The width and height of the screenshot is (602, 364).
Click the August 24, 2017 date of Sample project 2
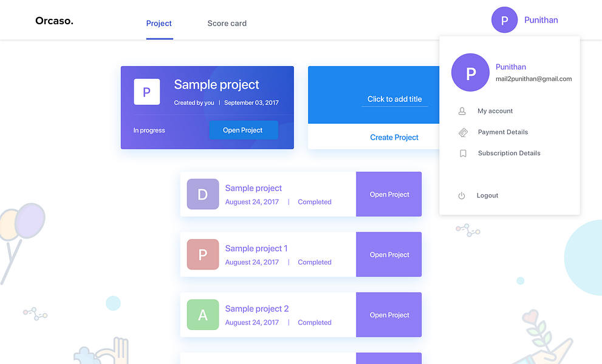pyautogui.click(x=252, y=323)
